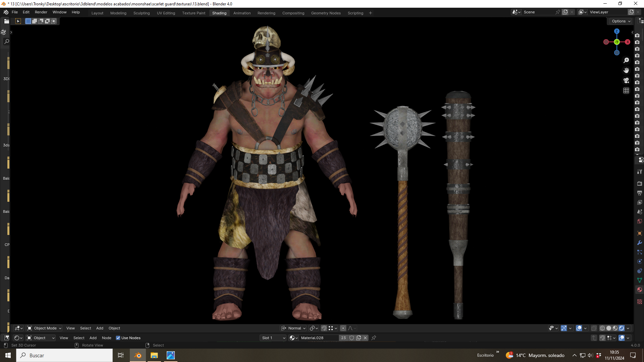Click the zoom view magnifier icon
The height and width of the screenshot is (362, 644).
coord(626,61)
